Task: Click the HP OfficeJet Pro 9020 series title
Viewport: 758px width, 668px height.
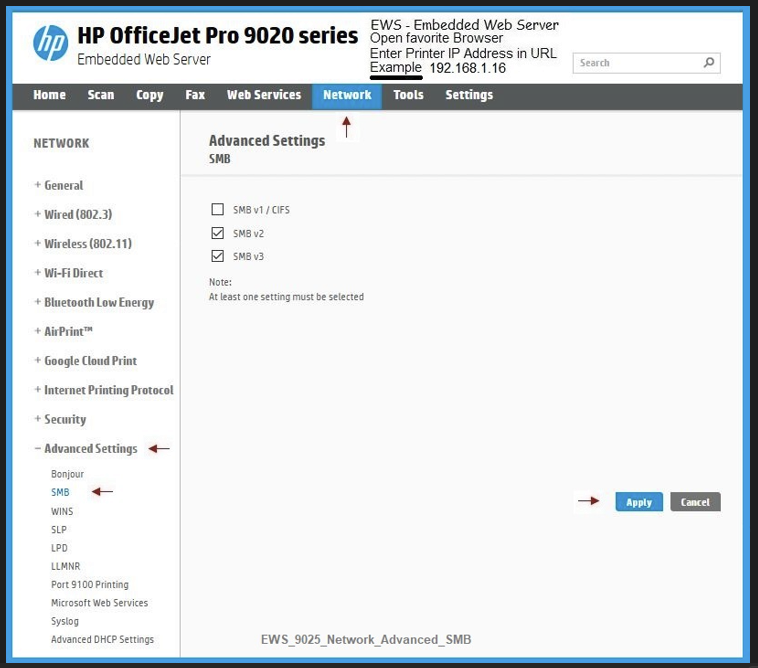Action: coord(218,36)
